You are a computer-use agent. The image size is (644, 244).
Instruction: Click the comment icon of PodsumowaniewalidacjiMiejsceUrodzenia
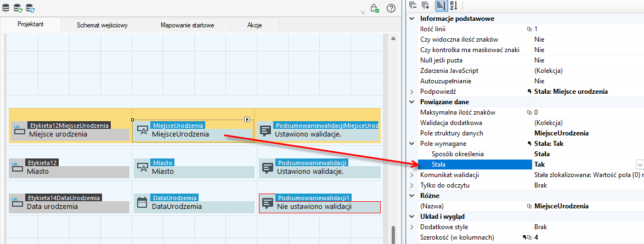point(266,130)
